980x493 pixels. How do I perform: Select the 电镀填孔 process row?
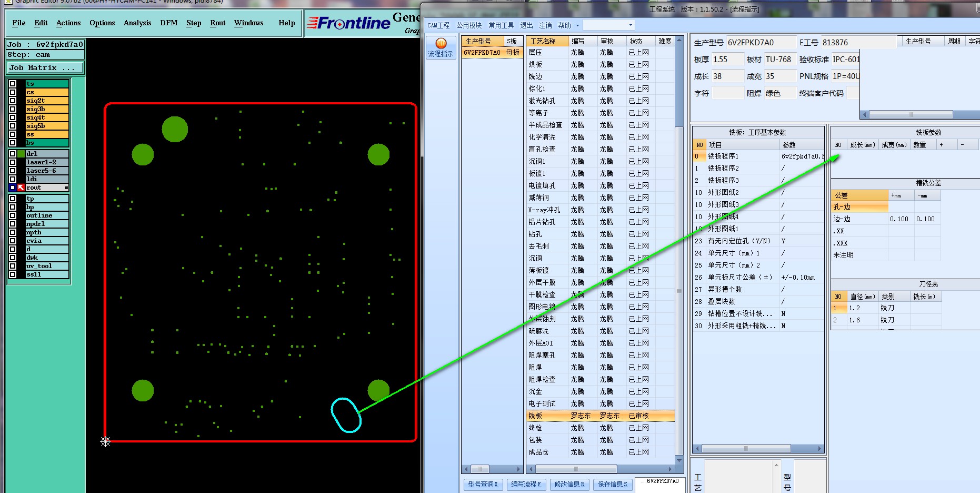coord(601,185)
